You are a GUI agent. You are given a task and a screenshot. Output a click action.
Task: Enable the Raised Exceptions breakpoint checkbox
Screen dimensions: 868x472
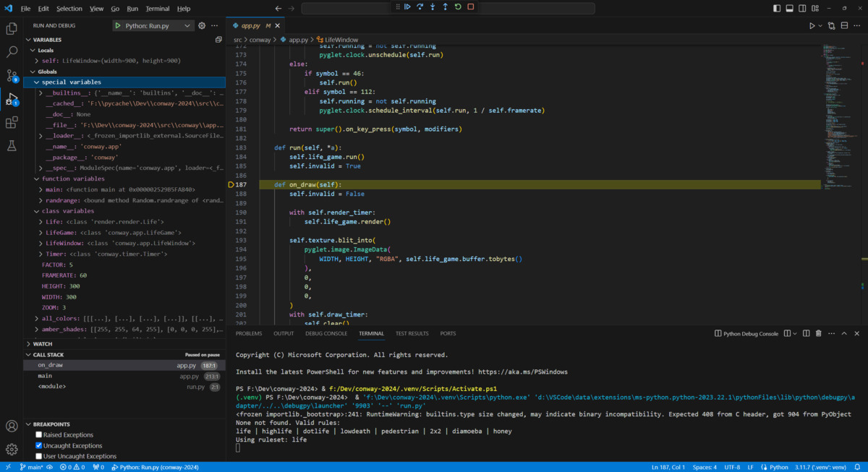[x=38, y=434]
